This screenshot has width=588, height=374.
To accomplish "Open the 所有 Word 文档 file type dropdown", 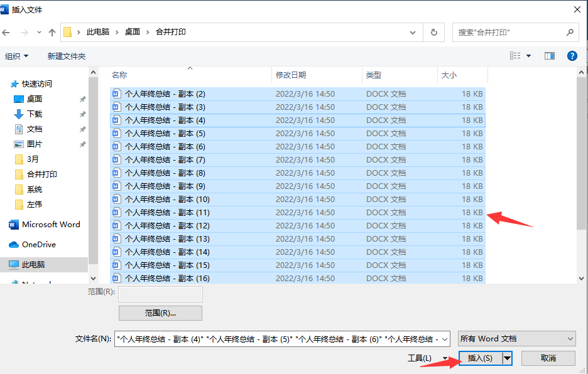I will click(517, 339).
